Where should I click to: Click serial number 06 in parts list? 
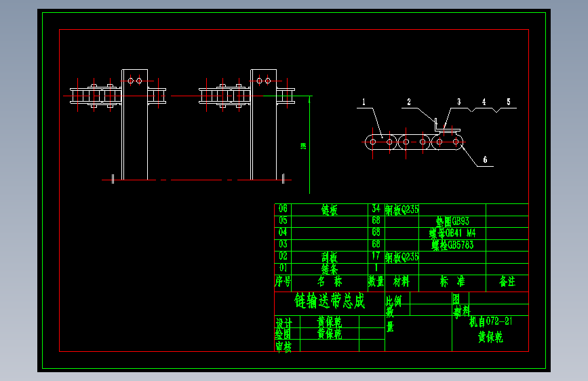click(x=283, y=209)
